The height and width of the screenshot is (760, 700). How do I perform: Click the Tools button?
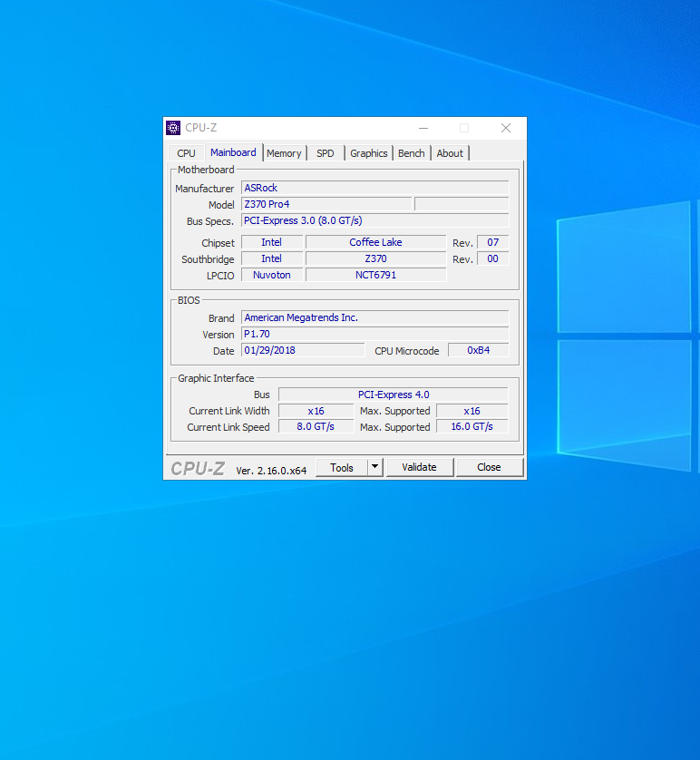pyautogui.click(x=342, y=468)
